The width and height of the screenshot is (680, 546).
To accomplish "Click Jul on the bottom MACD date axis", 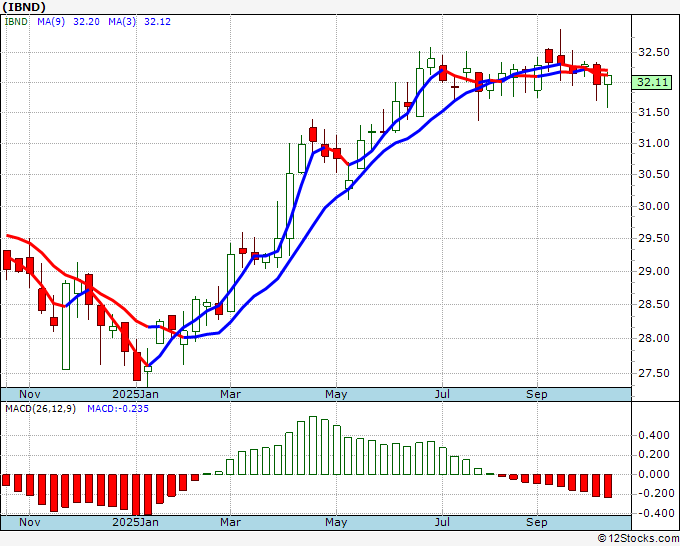I will (x=442, y=522).
